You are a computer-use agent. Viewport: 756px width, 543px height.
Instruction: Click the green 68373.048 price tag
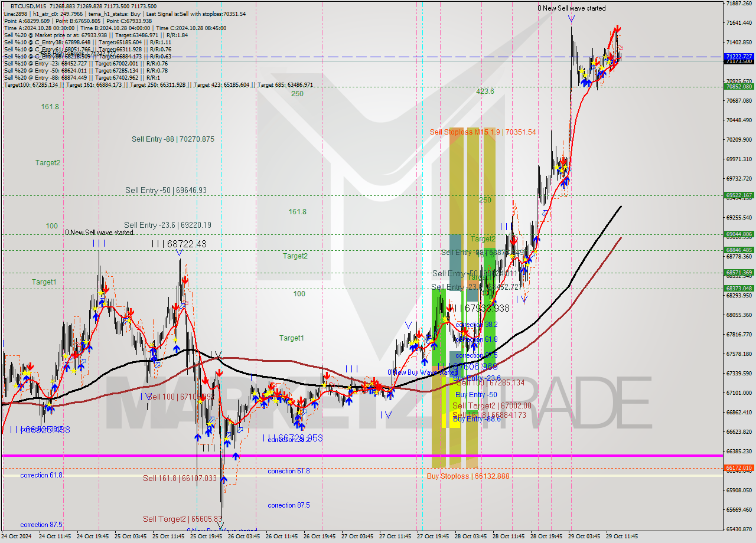point(739,288)
